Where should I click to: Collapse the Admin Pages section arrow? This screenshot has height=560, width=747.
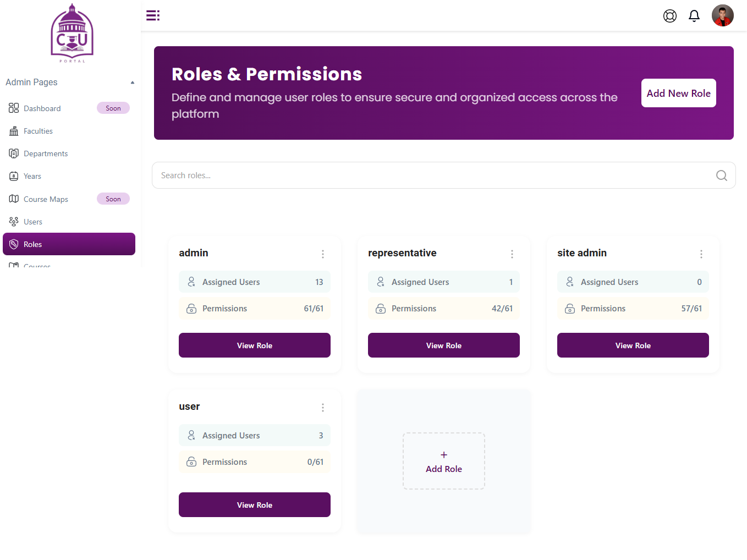click(132, 83)
